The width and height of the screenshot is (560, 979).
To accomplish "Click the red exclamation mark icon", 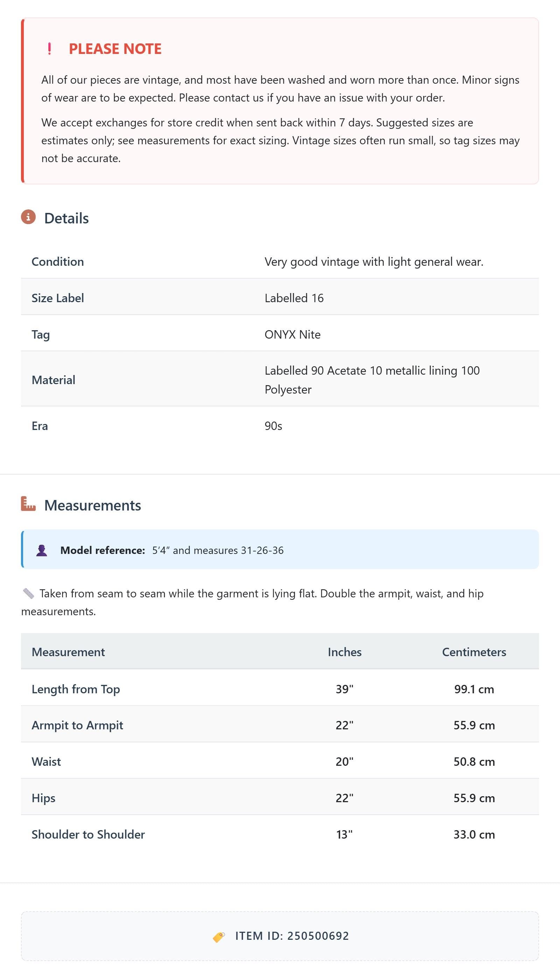I will coord(49,49).
